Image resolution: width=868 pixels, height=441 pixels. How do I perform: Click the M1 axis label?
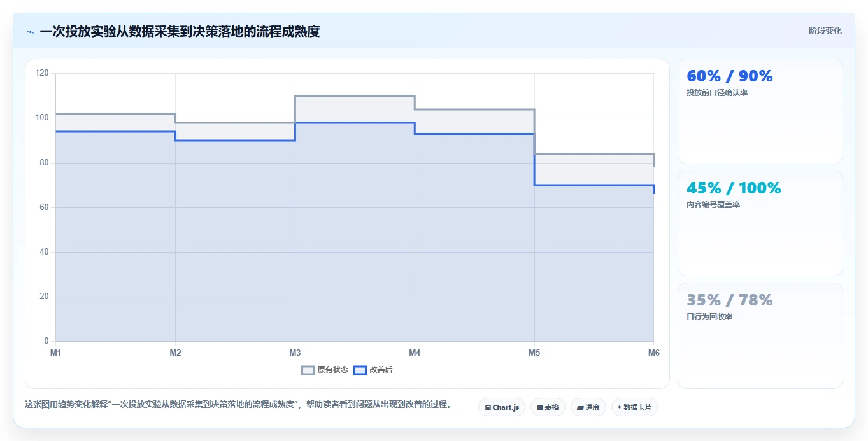point(55,353)
